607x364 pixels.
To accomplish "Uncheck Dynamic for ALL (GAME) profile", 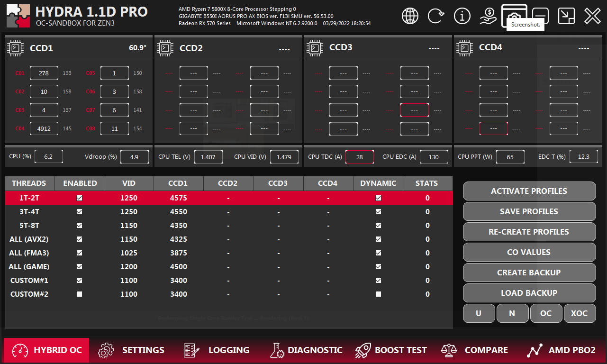I will (378, 267).
